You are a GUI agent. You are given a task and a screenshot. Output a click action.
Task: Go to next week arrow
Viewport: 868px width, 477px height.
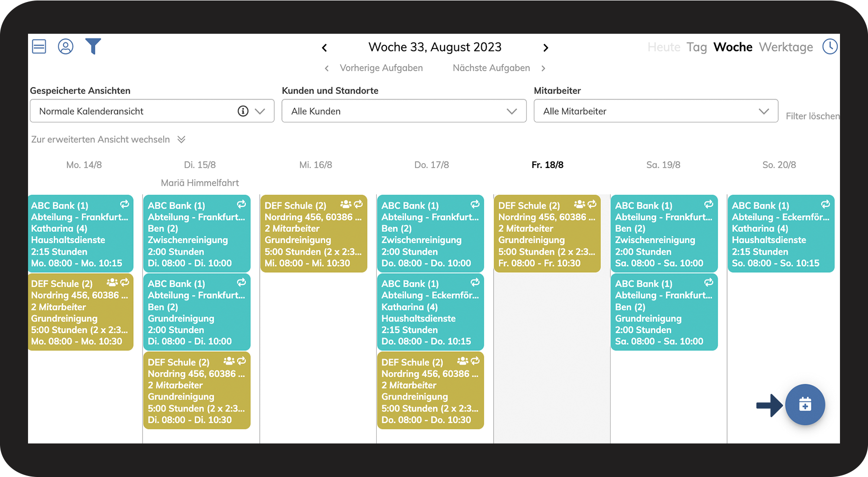click(x=545, y=48)
